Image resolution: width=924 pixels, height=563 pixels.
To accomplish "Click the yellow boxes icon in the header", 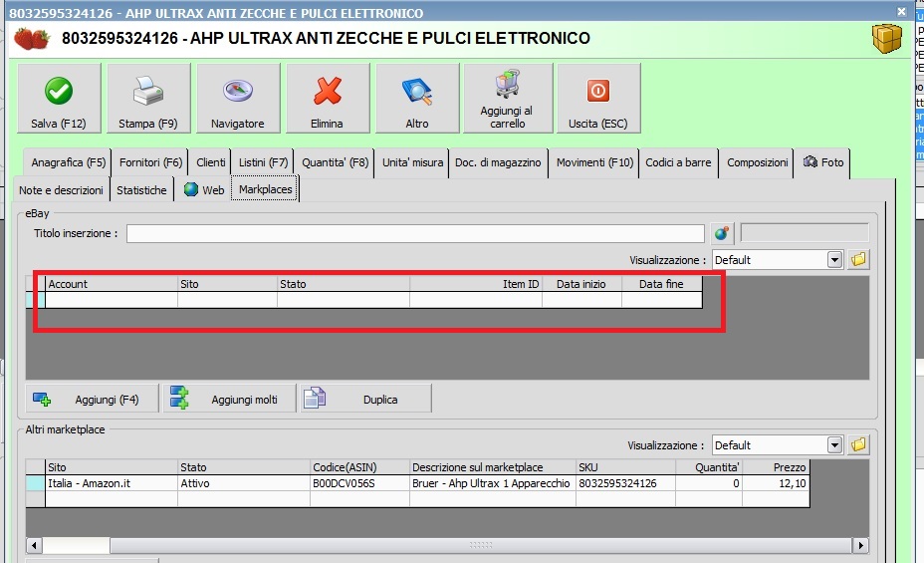I will coord(887,39).
